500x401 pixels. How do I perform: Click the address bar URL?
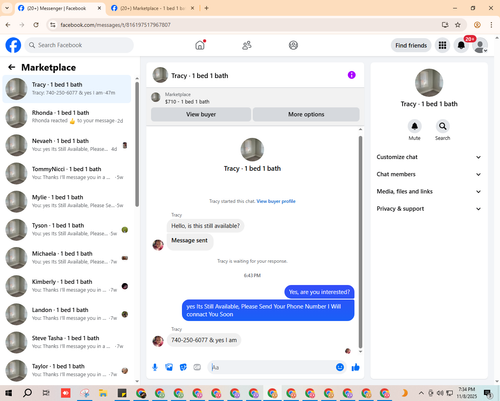[x=115, y=25]
